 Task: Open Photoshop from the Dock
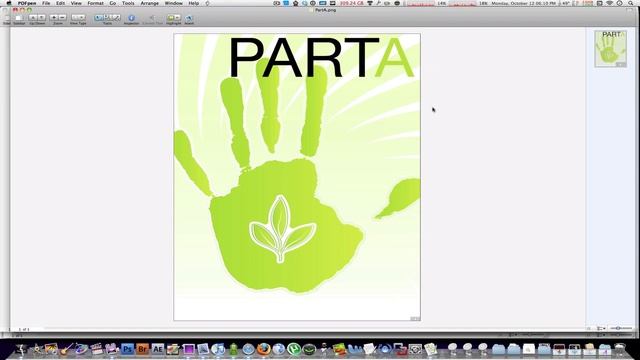point(127,349)
